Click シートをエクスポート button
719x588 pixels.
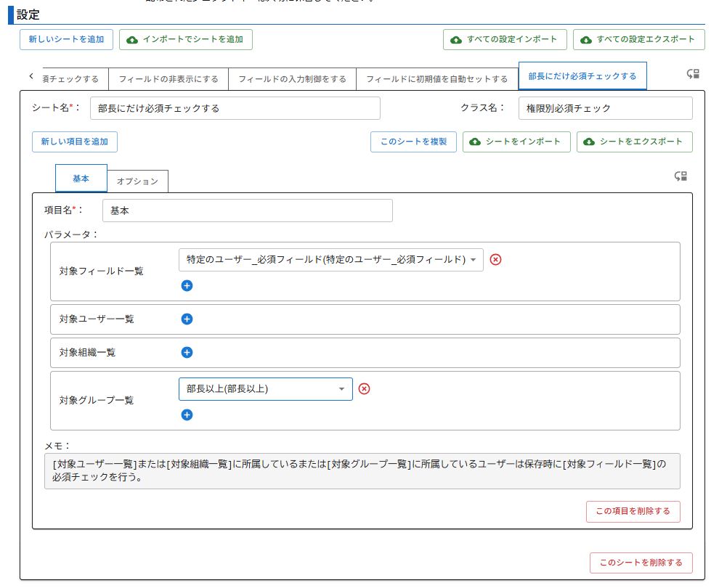(x=635, y=142)
